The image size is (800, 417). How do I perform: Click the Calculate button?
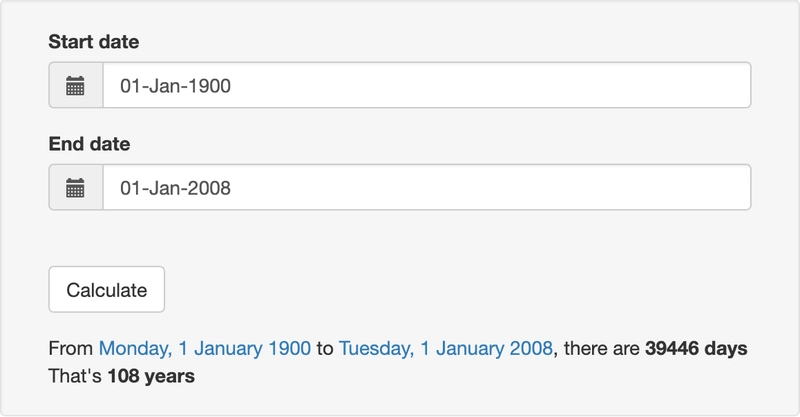107,289
